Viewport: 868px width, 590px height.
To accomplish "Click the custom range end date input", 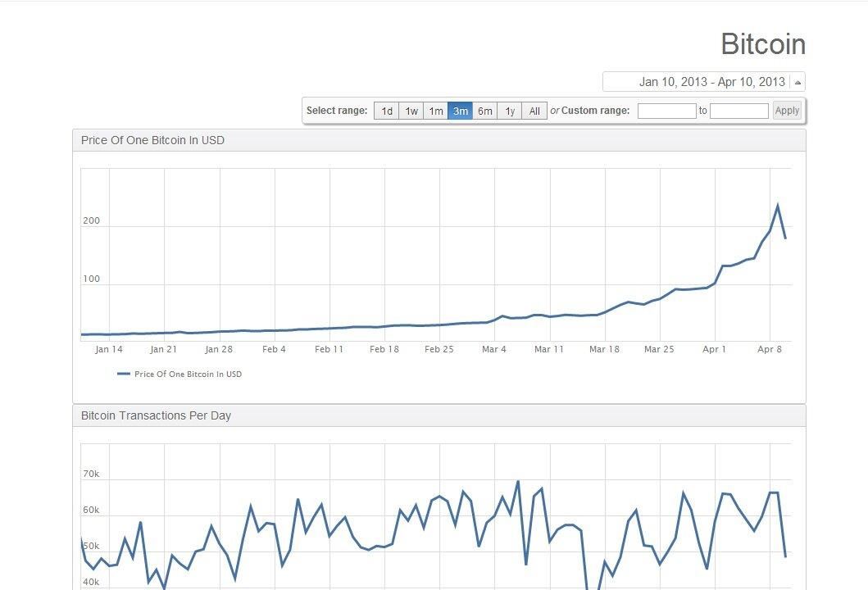I will click(x=740, y=110).
